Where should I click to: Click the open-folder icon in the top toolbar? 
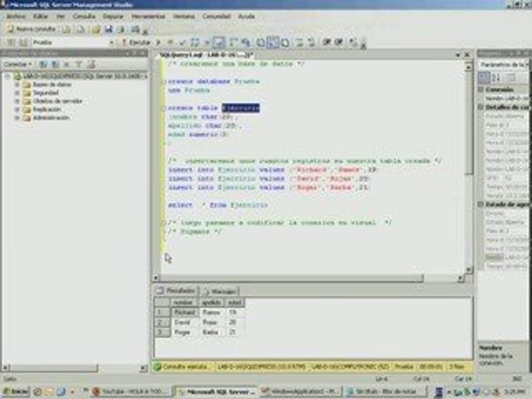[x=96, y=29]
